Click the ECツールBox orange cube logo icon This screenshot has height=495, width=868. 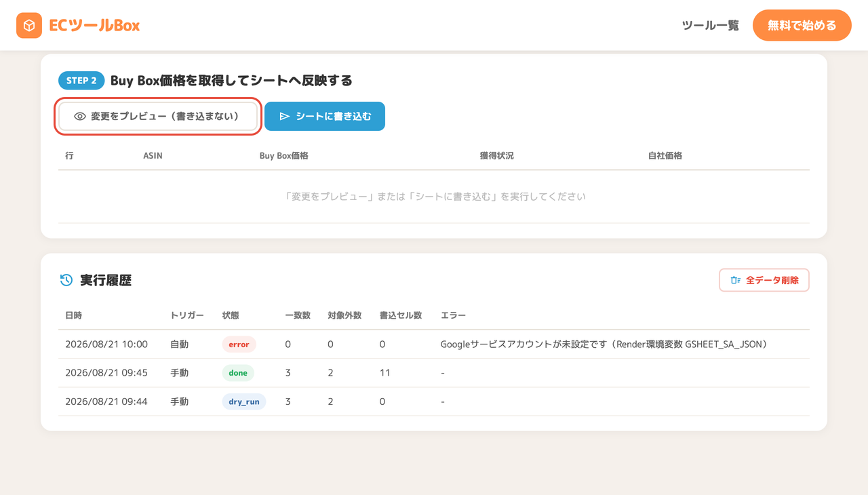[x=29, y=26]
